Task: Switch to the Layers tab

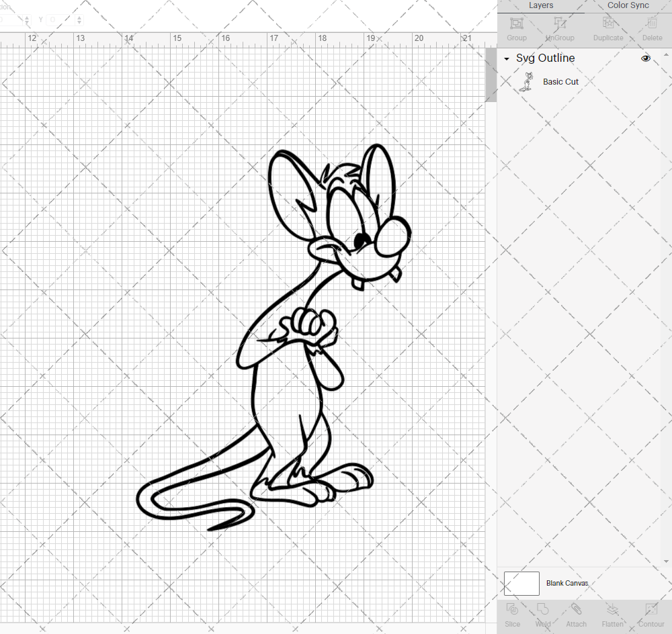Action: pos(541,5)
